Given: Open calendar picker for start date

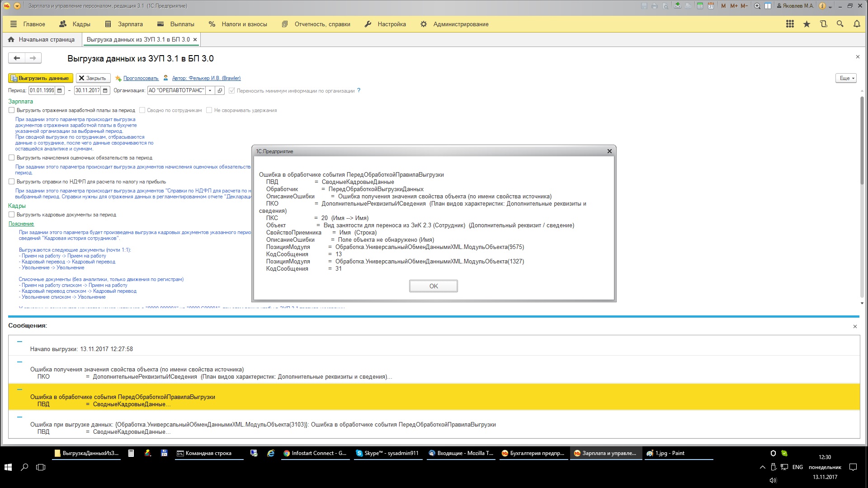Looking at the screenshot, I should pyautogui.click(x=60, y=90).
